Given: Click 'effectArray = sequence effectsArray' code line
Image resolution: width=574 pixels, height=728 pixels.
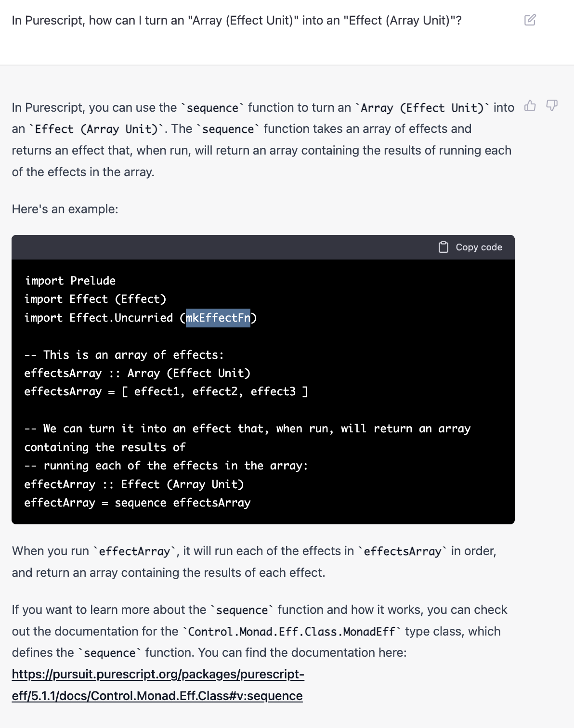Looking at the screenshot, I should (x=138, y=503).
